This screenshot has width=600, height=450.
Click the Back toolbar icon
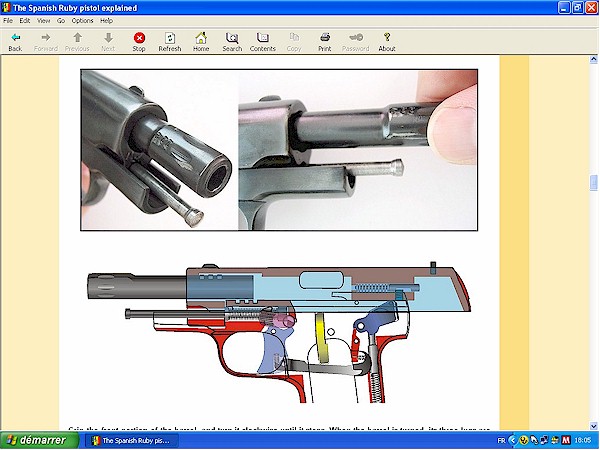[15, 42]
